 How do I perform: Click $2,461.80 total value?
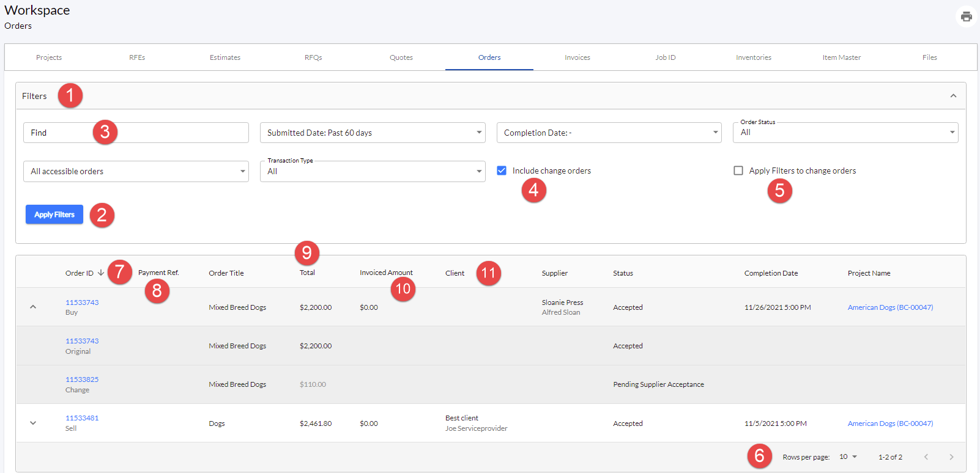tap(316, 424)
